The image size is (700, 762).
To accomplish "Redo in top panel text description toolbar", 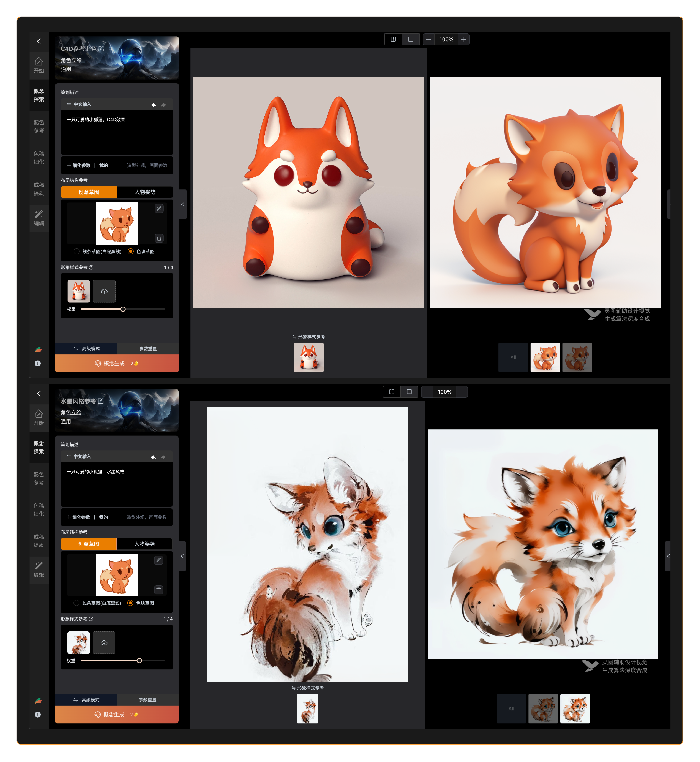I will pos(164,105).
